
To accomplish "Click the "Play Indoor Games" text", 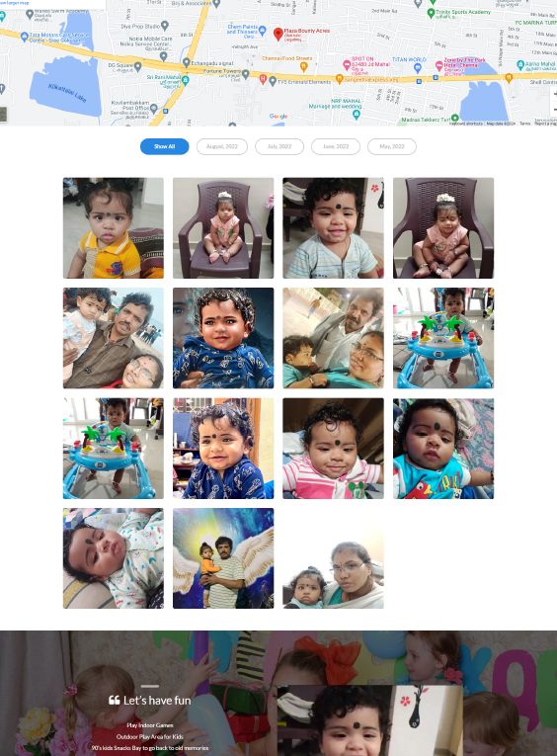I will [x=150, y=725].
